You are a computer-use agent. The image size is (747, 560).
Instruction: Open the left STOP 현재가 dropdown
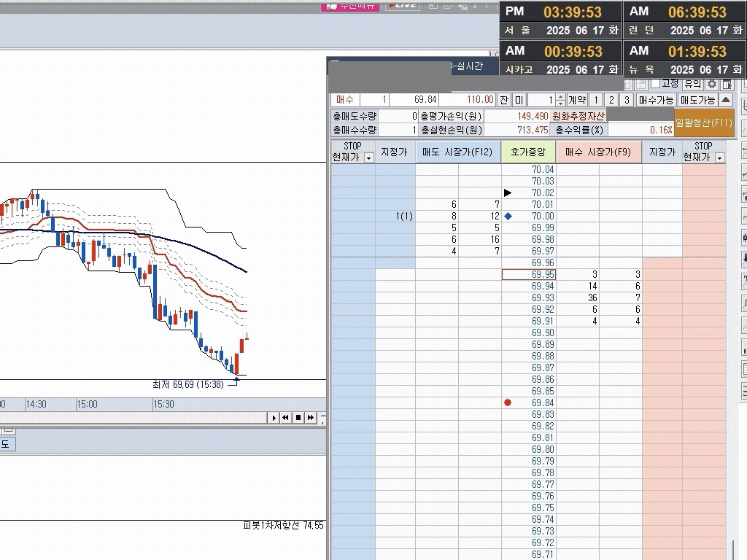(x=368, y=157)
